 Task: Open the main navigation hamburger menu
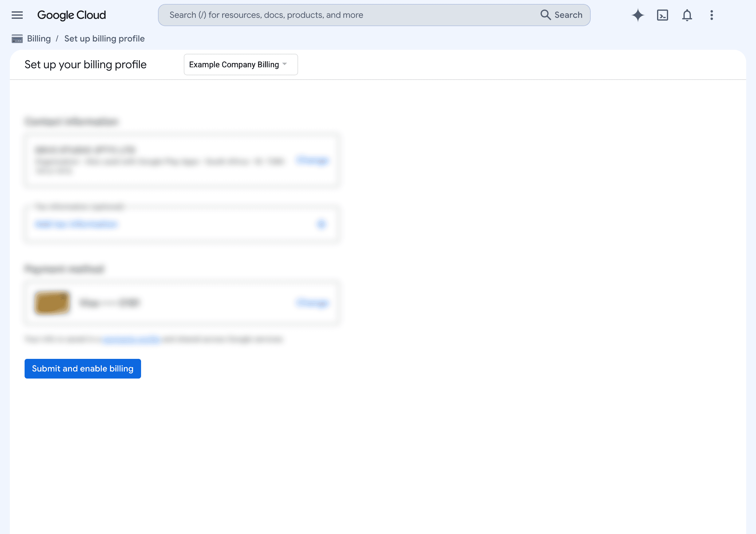(x=17, y=15)
